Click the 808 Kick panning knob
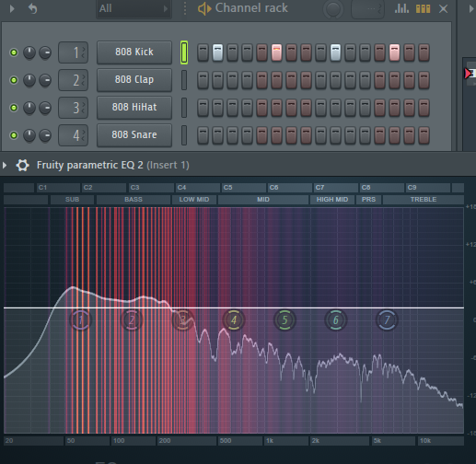The height and width of the screenshot is (464, 476). (29, 52)
